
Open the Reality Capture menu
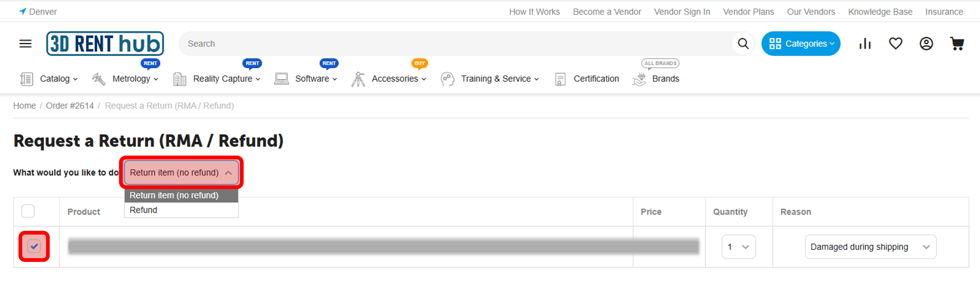pos(223,79)
